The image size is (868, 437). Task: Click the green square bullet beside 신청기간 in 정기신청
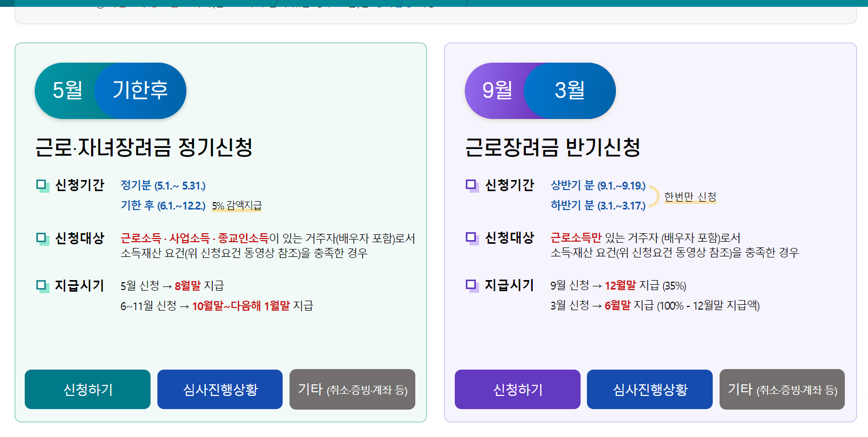coord(42,185)
